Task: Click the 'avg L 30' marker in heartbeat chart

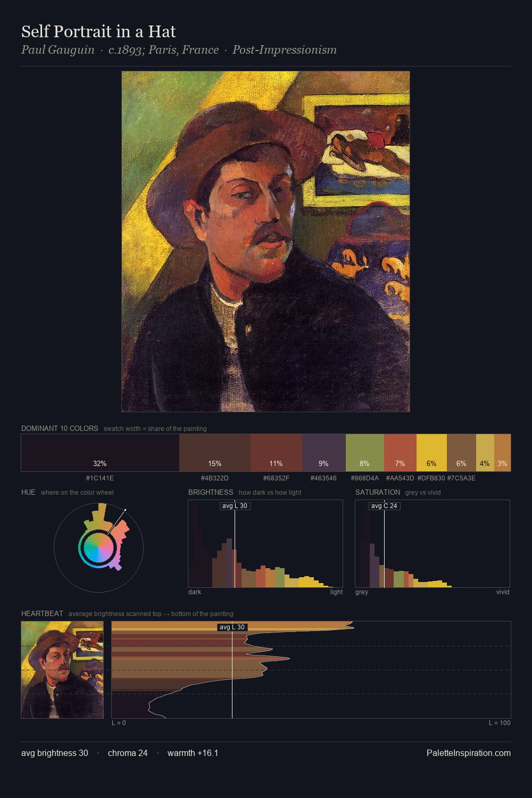Action: pos(232,627)
